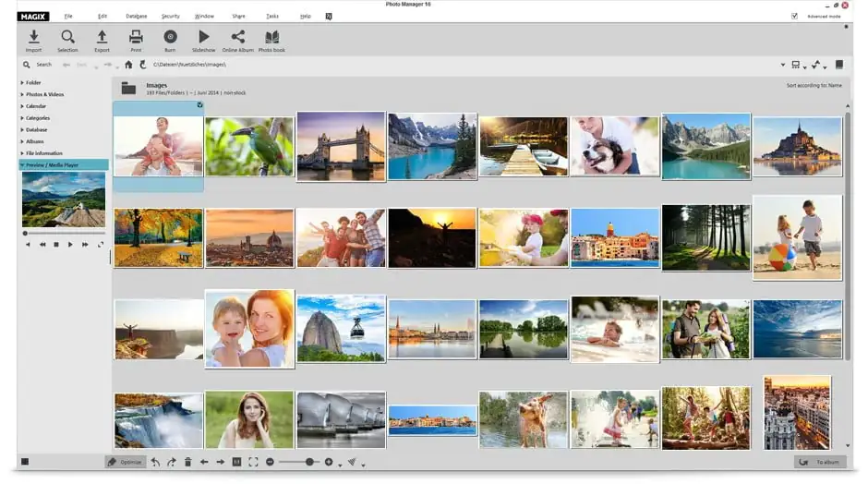Expand the Categories panel
This screenshot has width=868, height=484.
37,118
